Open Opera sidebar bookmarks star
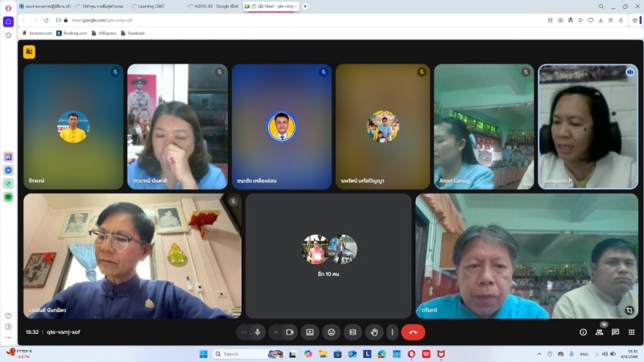The width and height of the screenshot is (644, 362). tap(8, 35)
